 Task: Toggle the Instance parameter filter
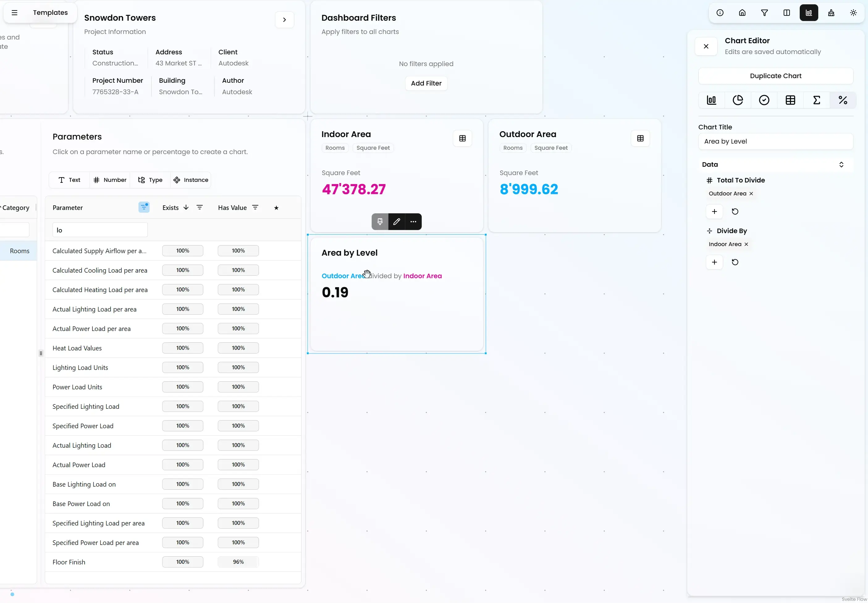(191, 180)
